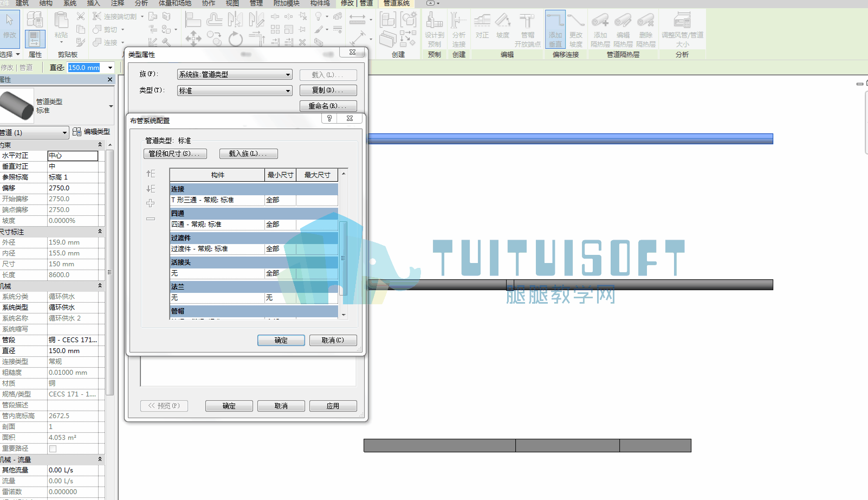Open the 附加模块 ribbon tab

[x=287, y=3]
